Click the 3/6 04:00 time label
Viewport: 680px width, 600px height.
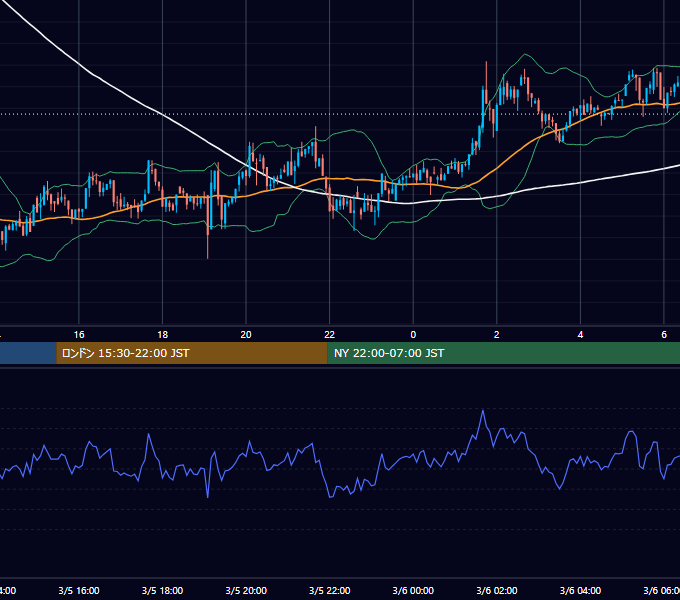[580, 590]
